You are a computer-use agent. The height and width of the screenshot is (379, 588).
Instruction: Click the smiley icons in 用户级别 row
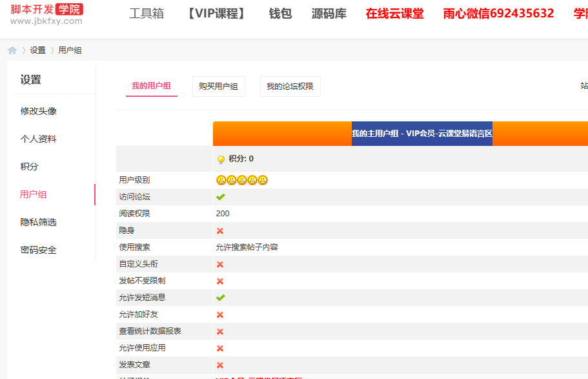tap(242, 180)
